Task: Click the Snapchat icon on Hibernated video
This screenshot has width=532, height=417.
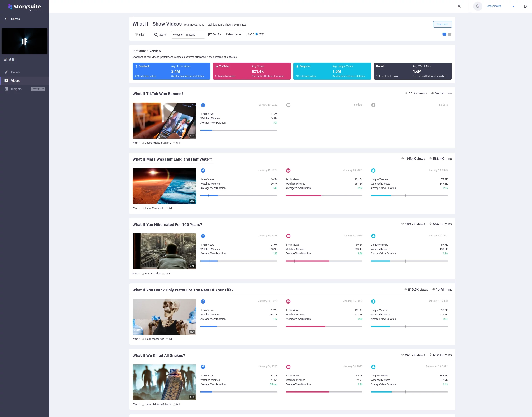Action: point(373,236)
